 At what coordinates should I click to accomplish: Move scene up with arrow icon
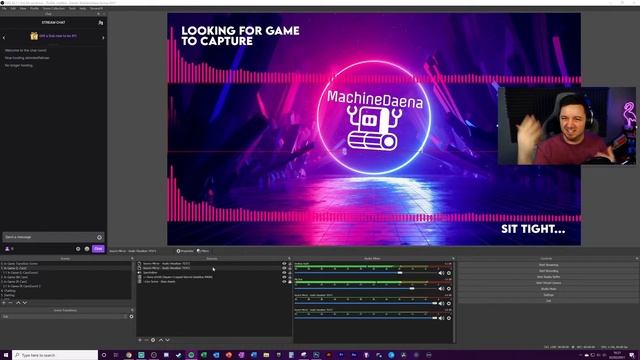click(18, 303)
